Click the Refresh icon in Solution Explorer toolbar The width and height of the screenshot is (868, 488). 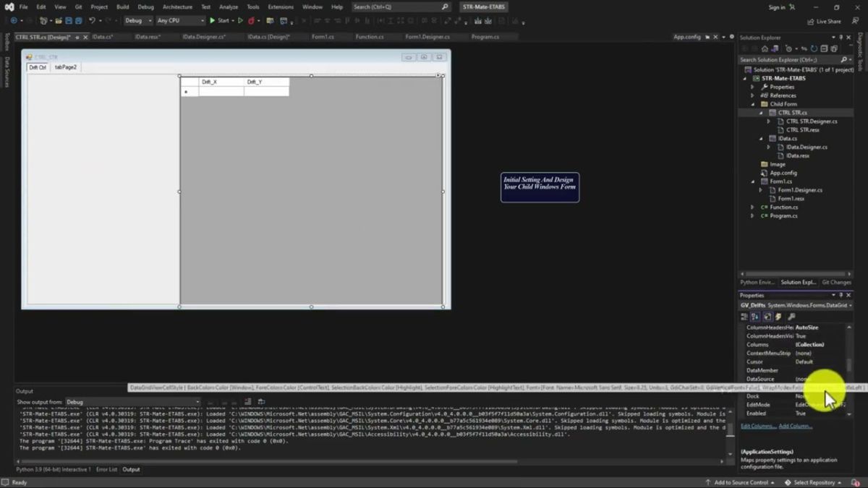point(813,48)
